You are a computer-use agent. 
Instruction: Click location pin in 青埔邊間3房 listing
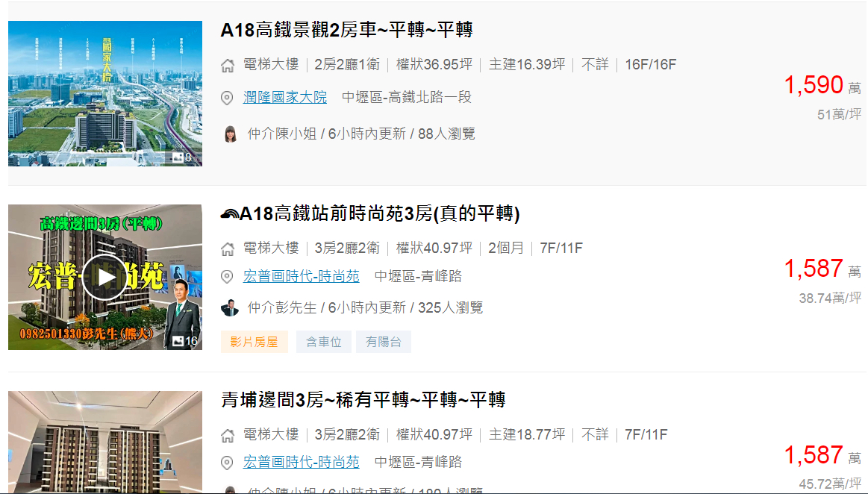(x=227, y=463)
